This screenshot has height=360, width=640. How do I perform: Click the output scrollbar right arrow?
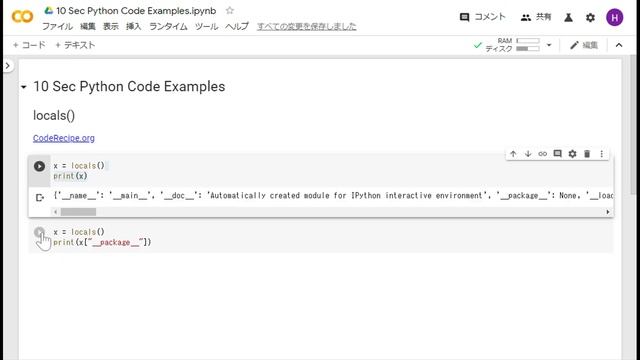(608, 212)
